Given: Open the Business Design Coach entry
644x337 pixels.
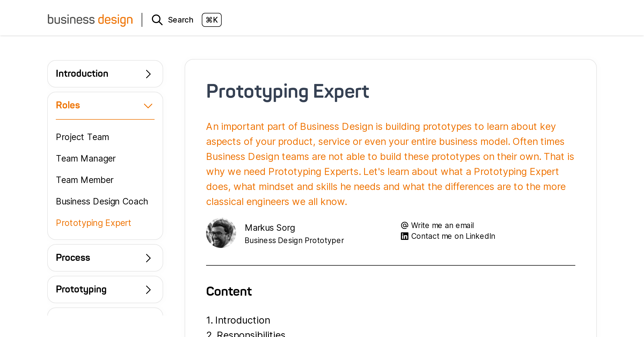Looking at the screenshot, I should coord(102,201).
